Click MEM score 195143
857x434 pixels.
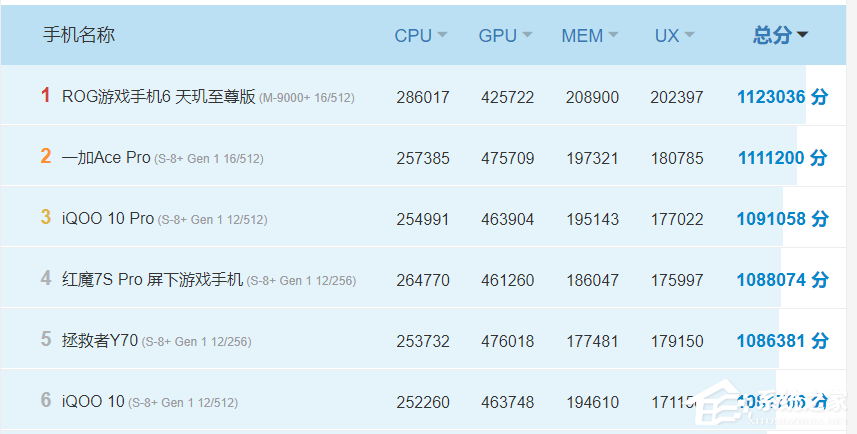(x=592, y=219)
